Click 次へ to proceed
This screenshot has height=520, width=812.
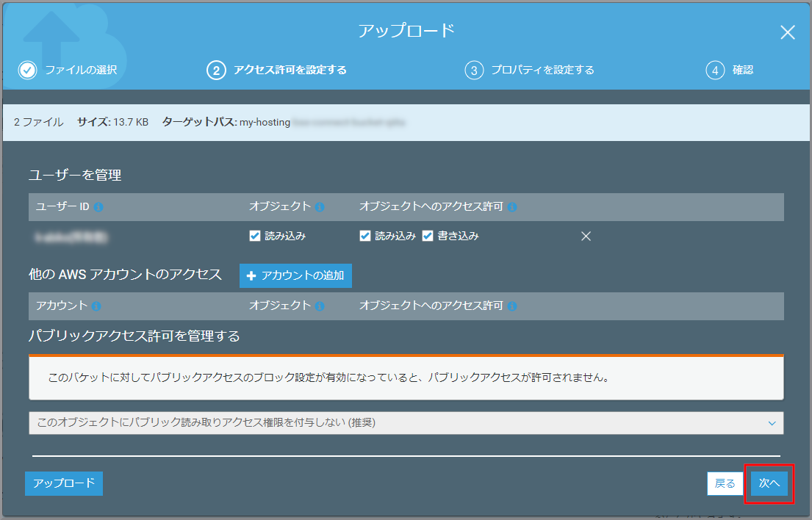tap(769, 483)
